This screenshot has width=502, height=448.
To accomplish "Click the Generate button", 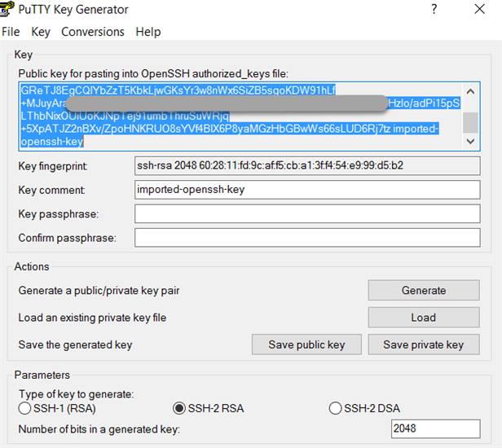I will pos(424,290).
